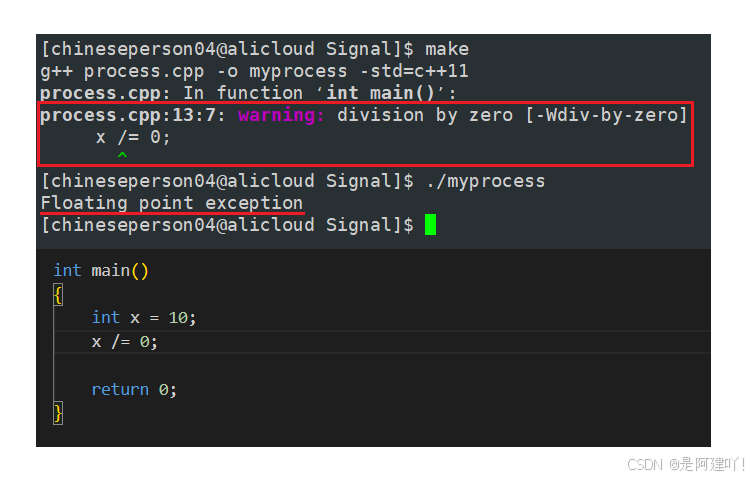Click the opening curly brace in code
This screenshot has height=478, width=751.
(58, 295)
